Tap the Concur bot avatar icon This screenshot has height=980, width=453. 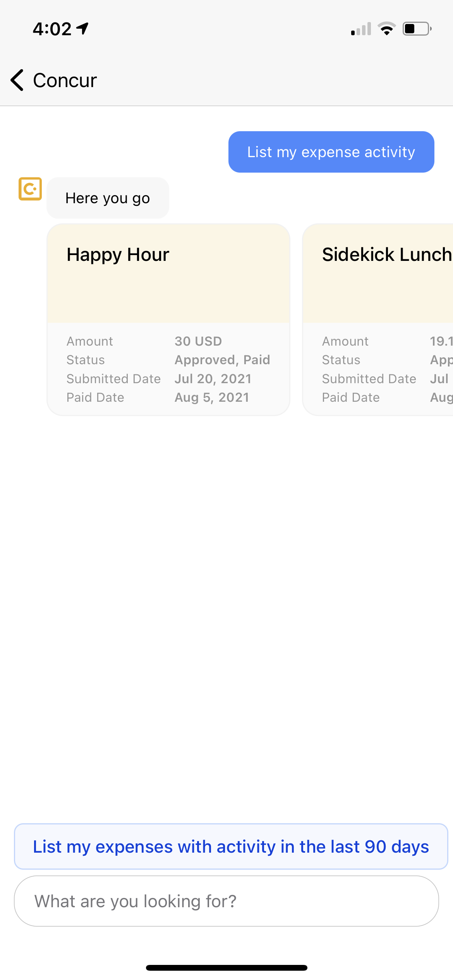(30, 189)
